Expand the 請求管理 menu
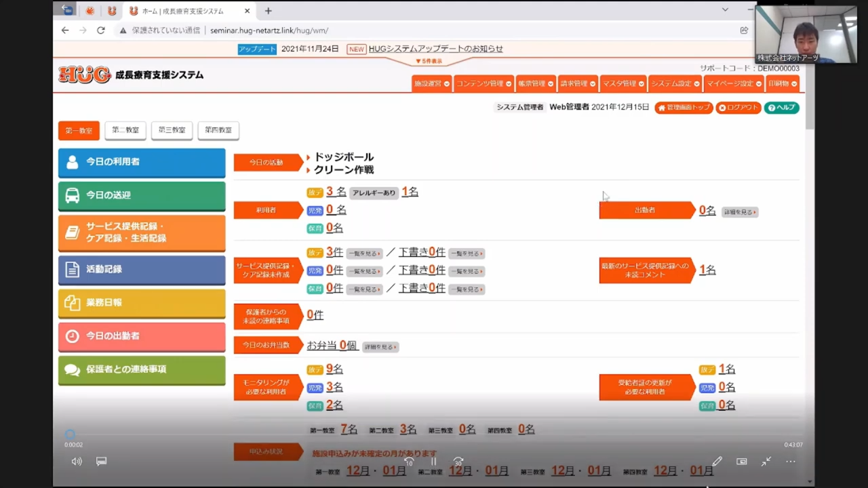Viewport: 868px width, 488px height. [x=578, y=83]
